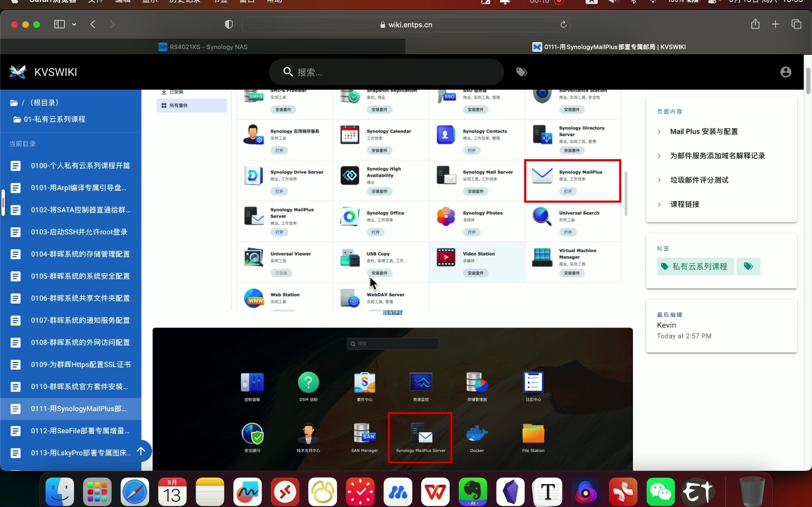Open Freeform app from the Dock
The width and height of the screenshot is (812, 507).
(248, 491)
